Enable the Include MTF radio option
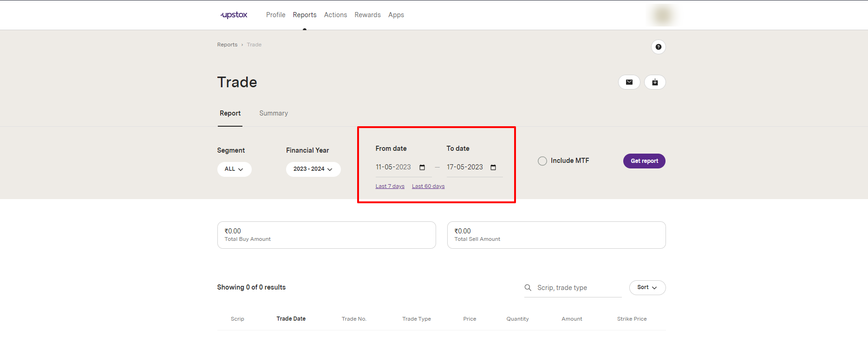 542,161
